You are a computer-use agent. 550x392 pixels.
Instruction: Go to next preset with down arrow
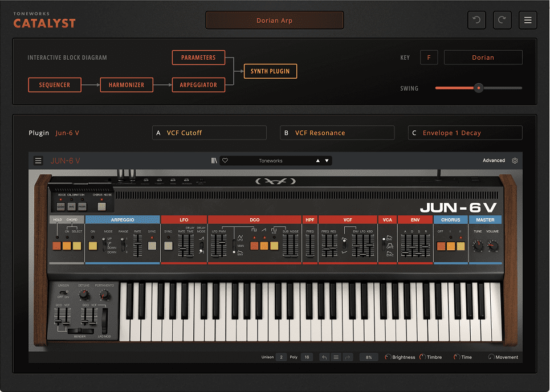(327, 161)
